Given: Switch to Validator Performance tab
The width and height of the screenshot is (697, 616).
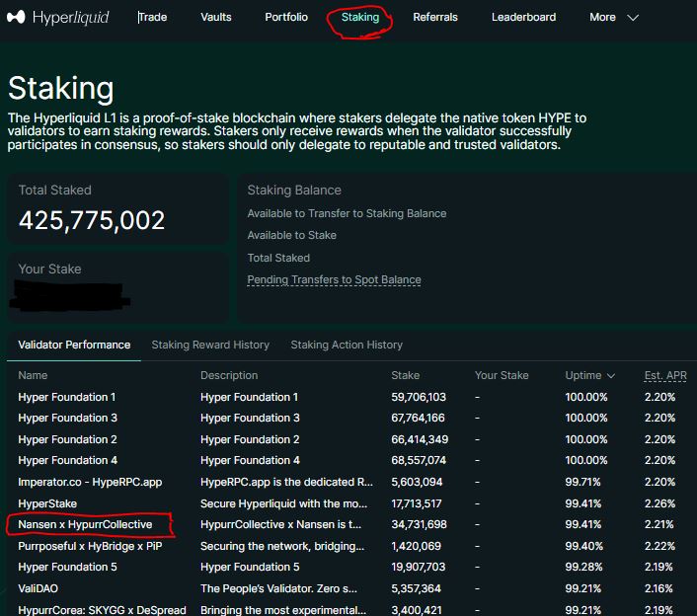Looking at the screenshot, I should click(x=74, y=345).
